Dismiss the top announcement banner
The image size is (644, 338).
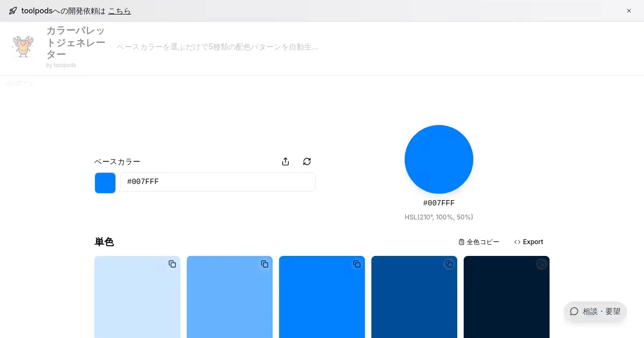[629, 11]
